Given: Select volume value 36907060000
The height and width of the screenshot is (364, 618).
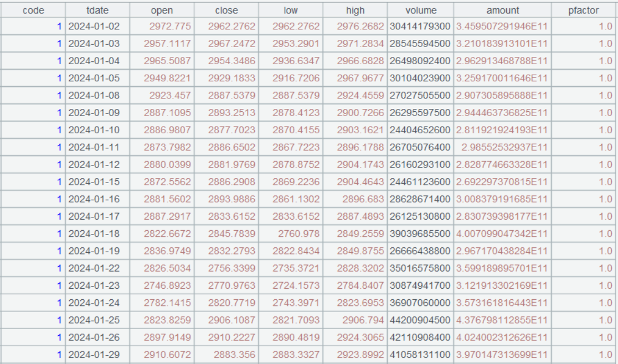Looking at the screenshot, I should click(420, 303).
